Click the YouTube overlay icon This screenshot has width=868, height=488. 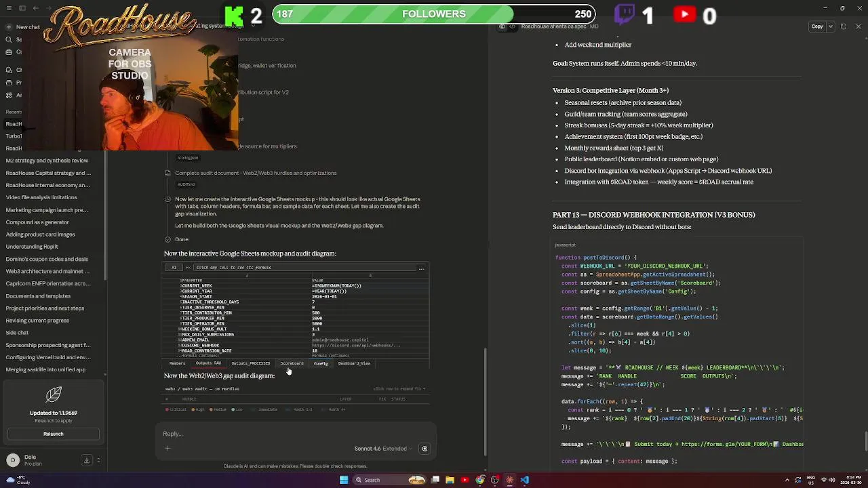click(x=685, y=14)
